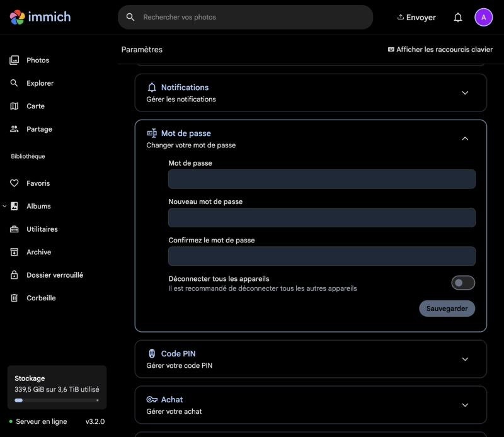Click the Achat key icon
504x437 pixels.
pyautogui.click(x=152, y=399)
